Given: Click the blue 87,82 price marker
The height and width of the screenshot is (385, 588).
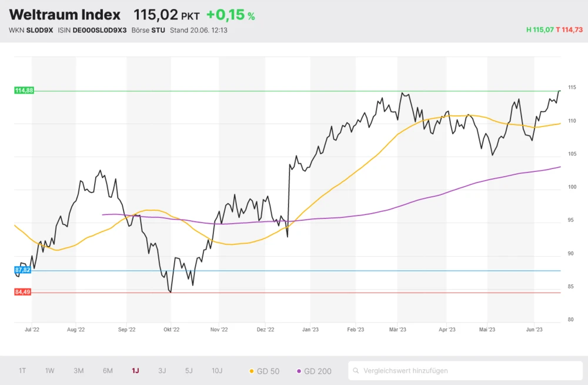Looking at the screenshot, I should 23,270.
